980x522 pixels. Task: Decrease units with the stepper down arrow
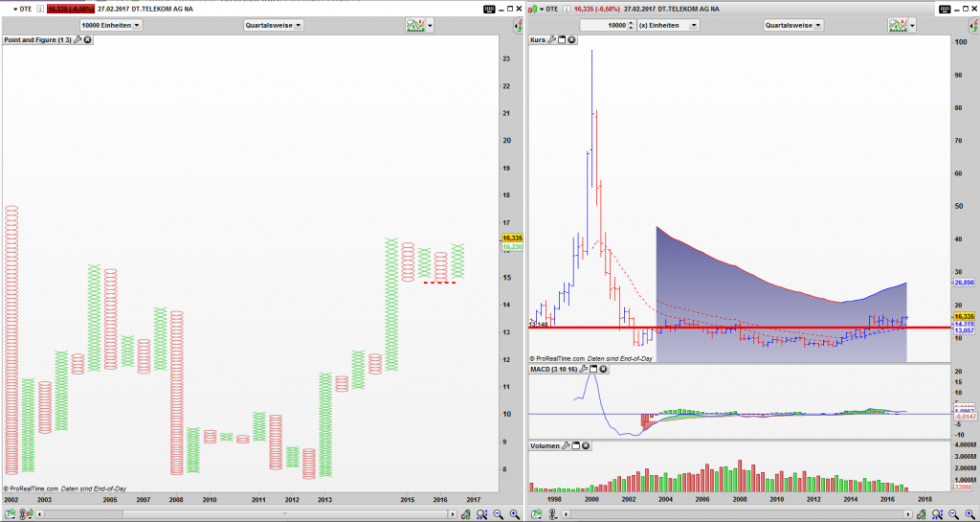tap(631, 28)
